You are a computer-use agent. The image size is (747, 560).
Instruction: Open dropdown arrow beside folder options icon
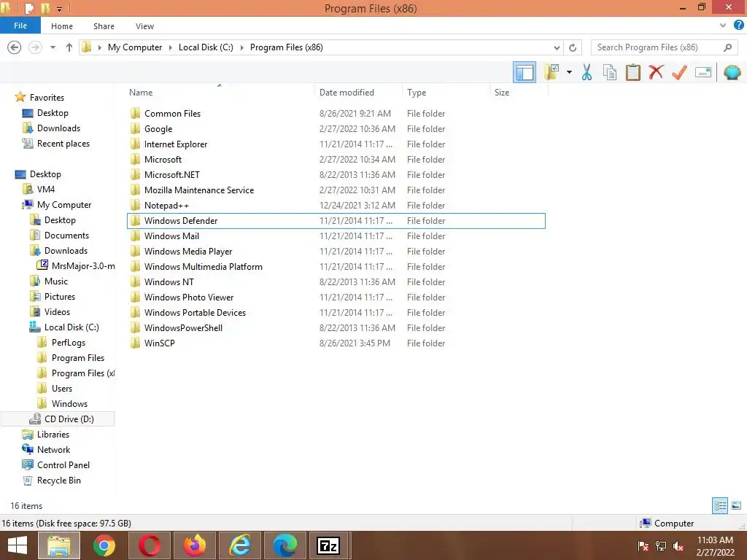click(569, 72)
